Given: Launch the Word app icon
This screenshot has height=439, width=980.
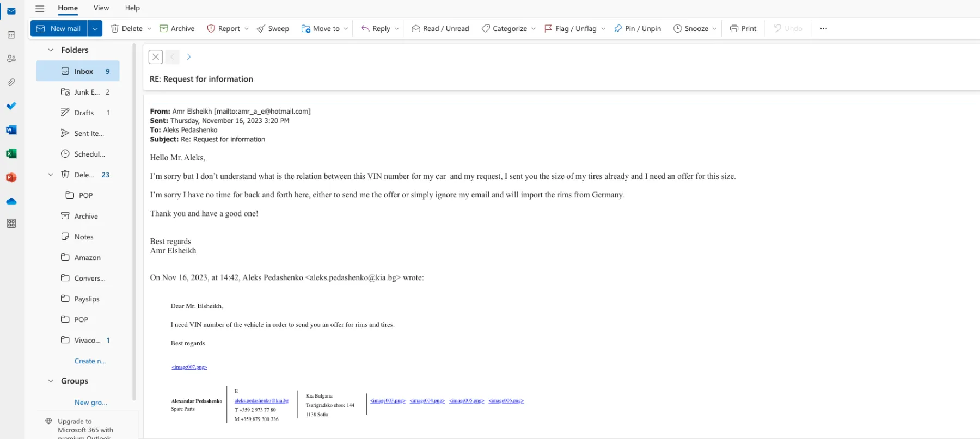Looking at the screenshot, I should tap(11, 130).
